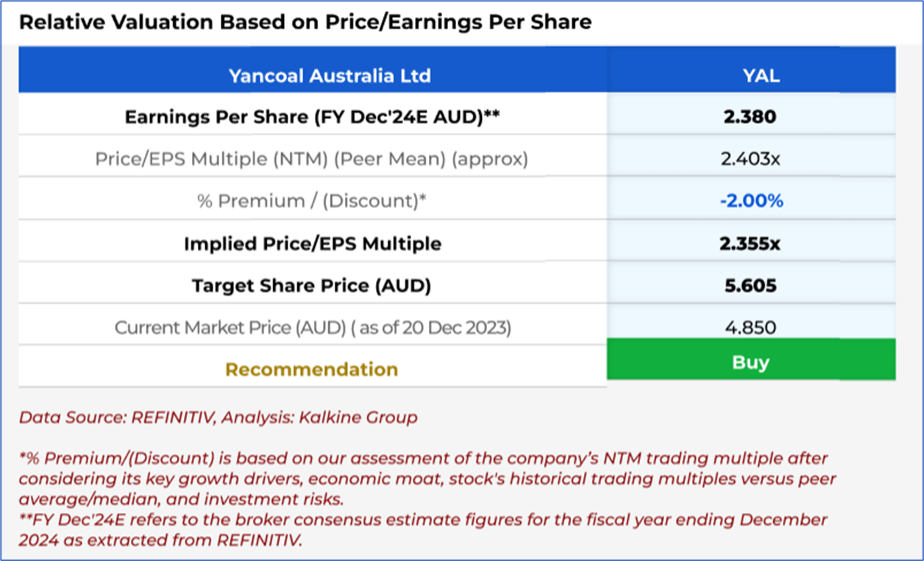Click the 5.605 target price value

point(750,285)
